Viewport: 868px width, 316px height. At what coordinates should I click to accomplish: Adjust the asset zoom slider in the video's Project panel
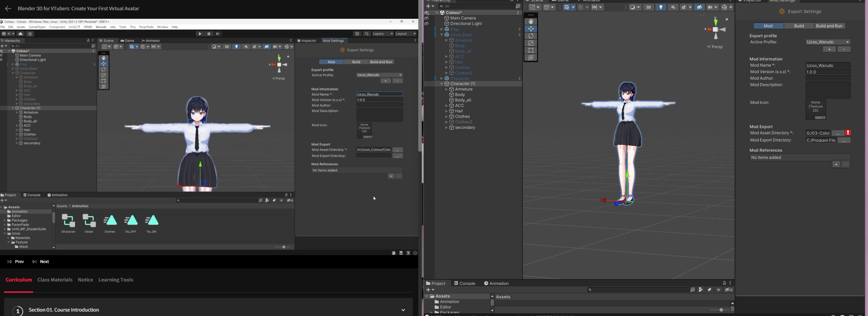283,247
